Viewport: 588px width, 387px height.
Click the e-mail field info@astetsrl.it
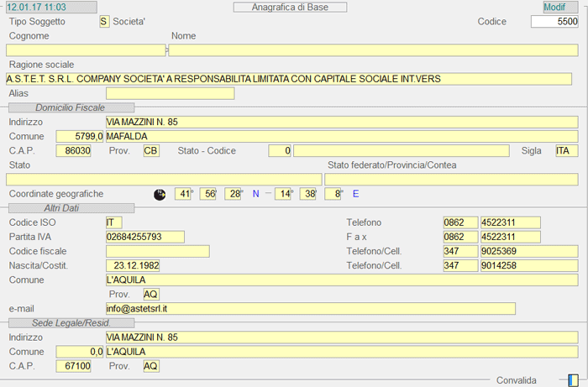(309, 309)
